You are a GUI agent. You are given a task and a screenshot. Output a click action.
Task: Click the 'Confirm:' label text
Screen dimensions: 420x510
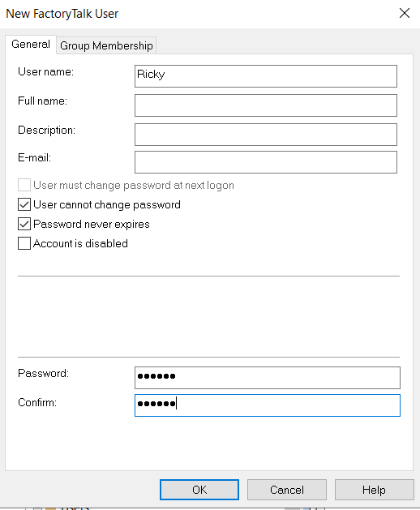pos(37,402)
